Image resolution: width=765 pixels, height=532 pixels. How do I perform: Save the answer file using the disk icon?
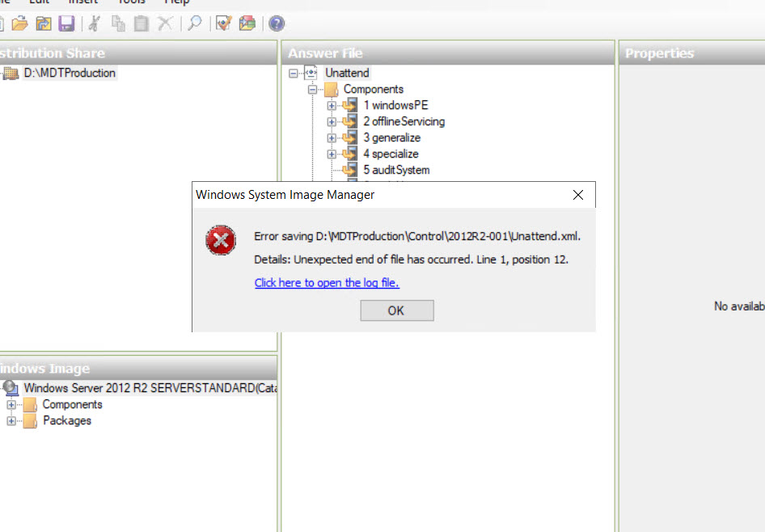67,23
